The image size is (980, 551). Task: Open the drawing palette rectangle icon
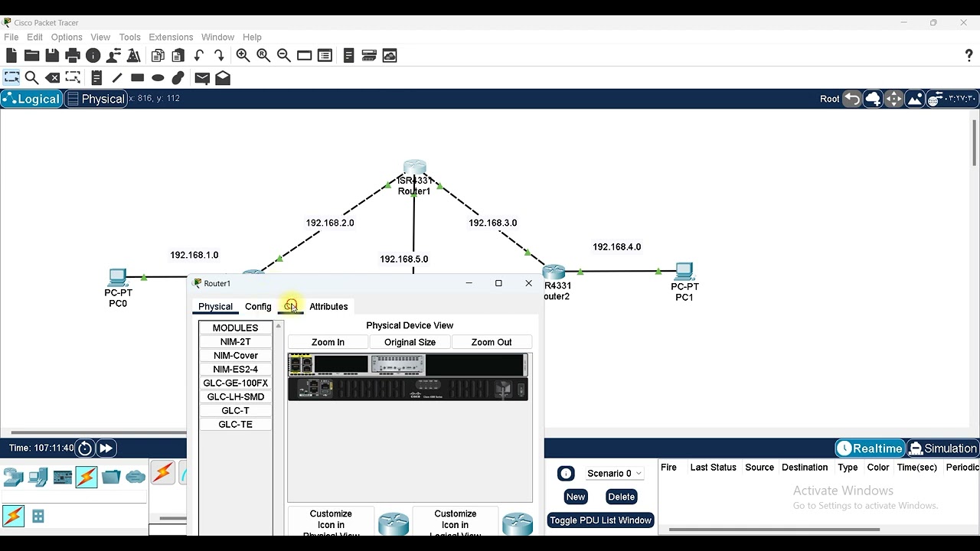304,55
